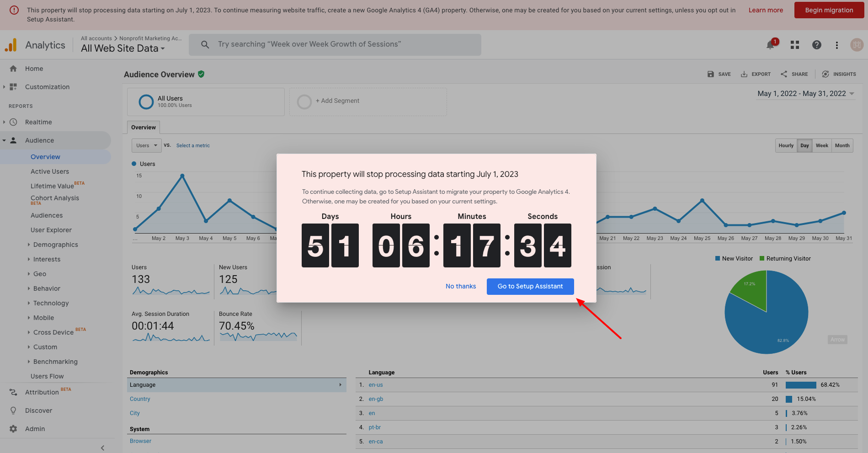
Task: Click the Browser link under System
Action: pos(140,441)
